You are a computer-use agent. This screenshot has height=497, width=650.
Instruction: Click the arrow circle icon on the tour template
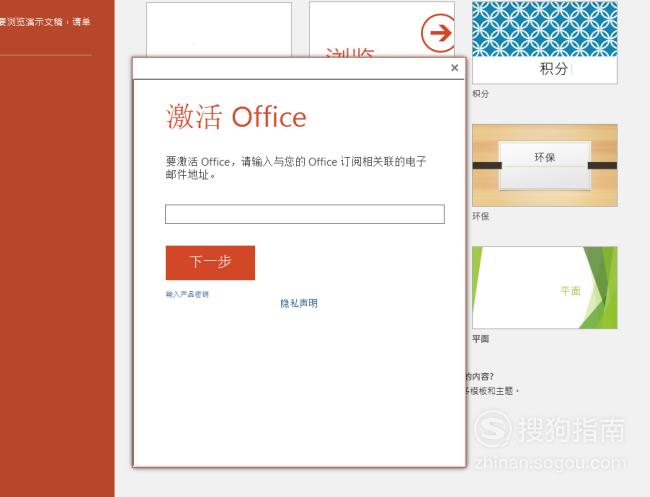pyautogui.click(x=438, y=33)
